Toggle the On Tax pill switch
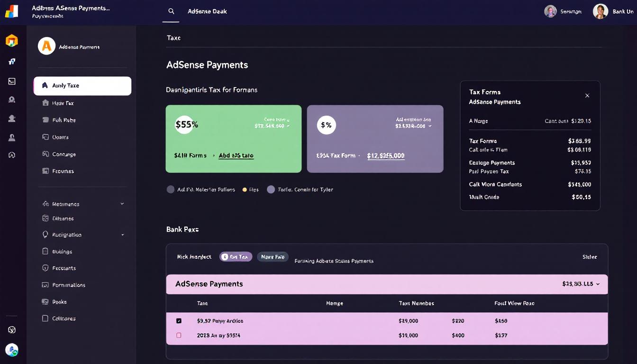This screenshot has width=637, height=364. 236,256
